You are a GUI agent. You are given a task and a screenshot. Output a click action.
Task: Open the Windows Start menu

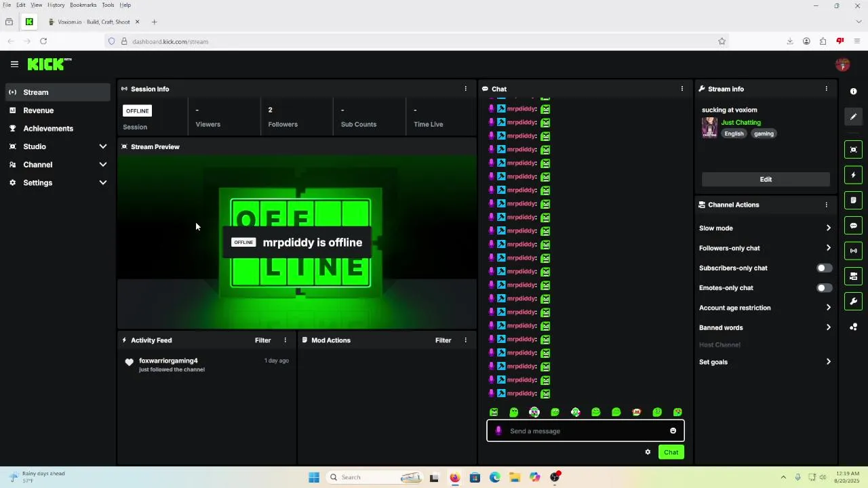pos(314,477)
